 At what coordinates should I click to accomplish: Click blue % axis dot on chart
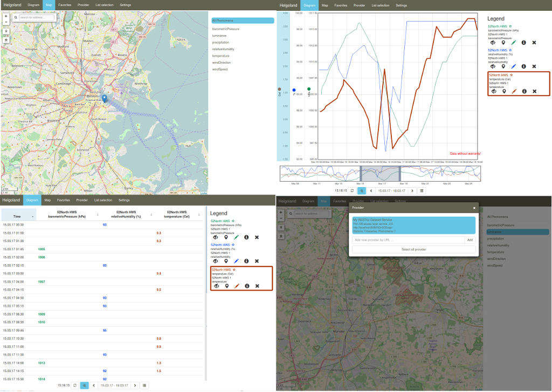click(294, 90)
